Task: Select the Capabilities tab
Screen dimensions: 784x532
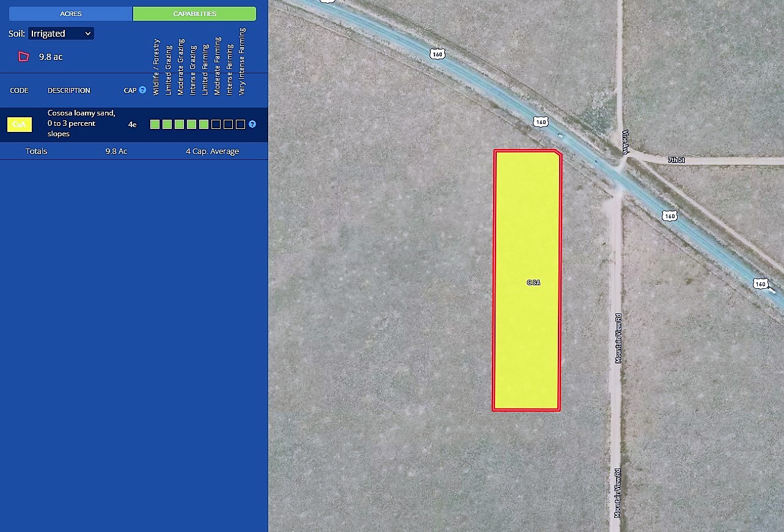Action: pyautogui.click(x=194, y=13)
